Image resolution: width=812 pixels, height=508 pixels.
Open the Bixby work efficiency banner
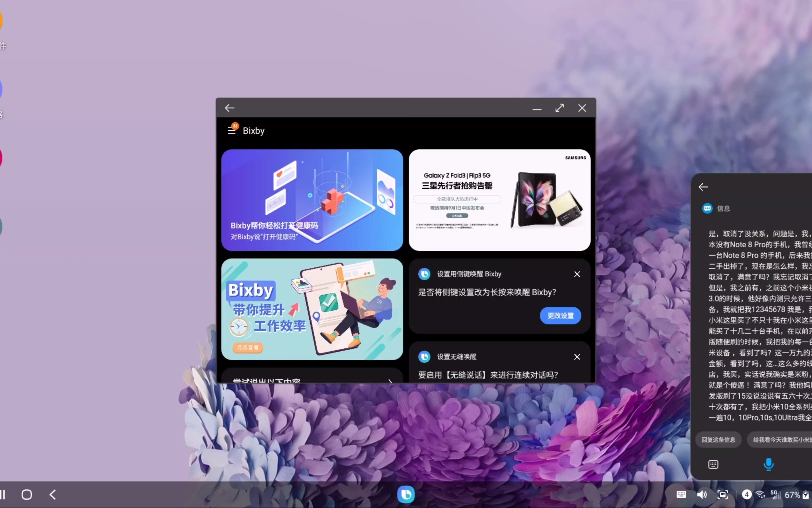pos(312,309)
